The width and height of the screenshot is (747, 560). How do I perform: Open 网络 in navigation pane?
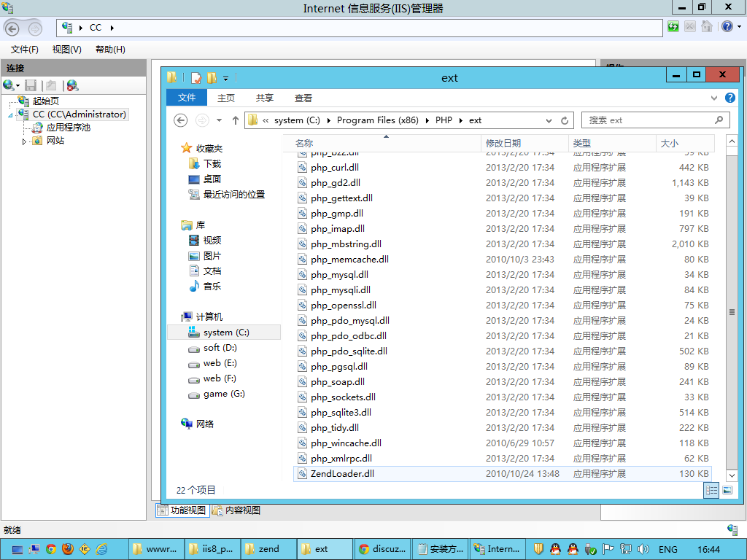[205, 424]
